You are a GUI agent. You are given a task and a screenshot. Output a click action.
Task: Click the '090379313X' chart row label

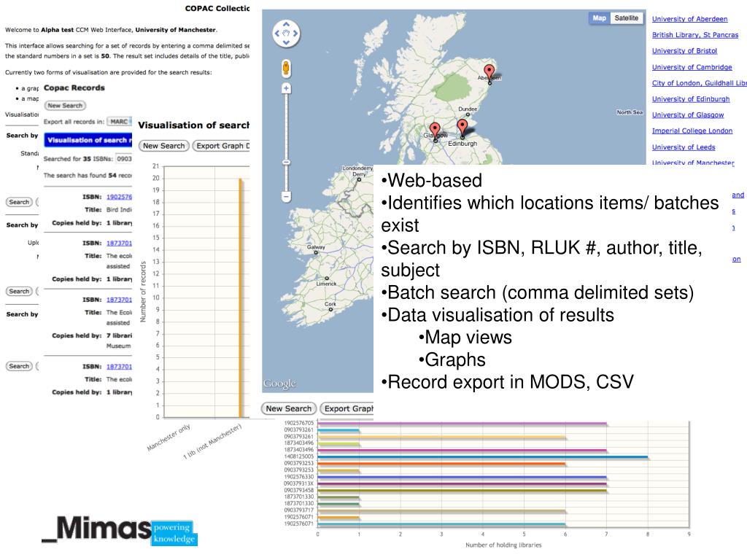pyautogui.click(x=298, y=483)
